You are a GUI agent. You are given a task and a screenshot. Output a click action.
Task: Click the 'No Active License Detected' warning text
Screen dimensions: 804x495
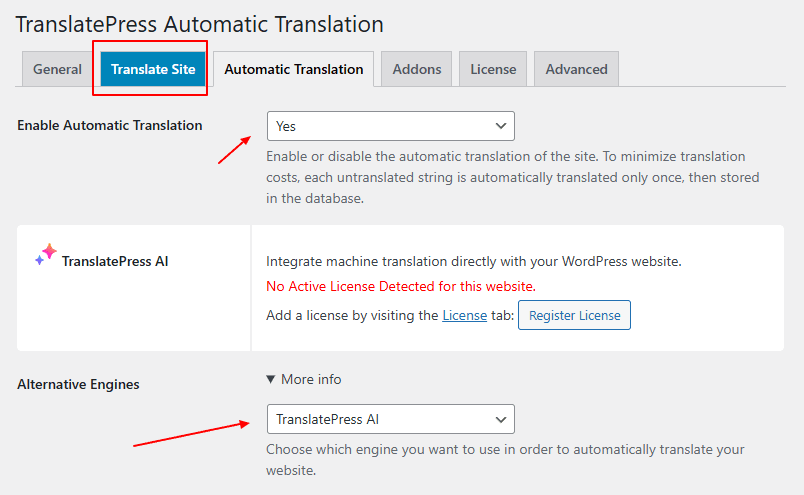click(401, 286)
